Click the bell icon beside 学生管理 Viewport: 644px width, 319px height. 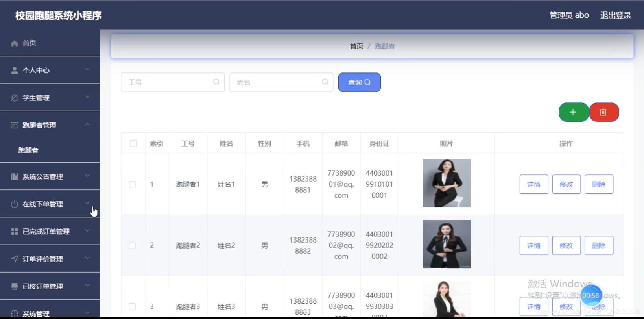tap(15, 98)
